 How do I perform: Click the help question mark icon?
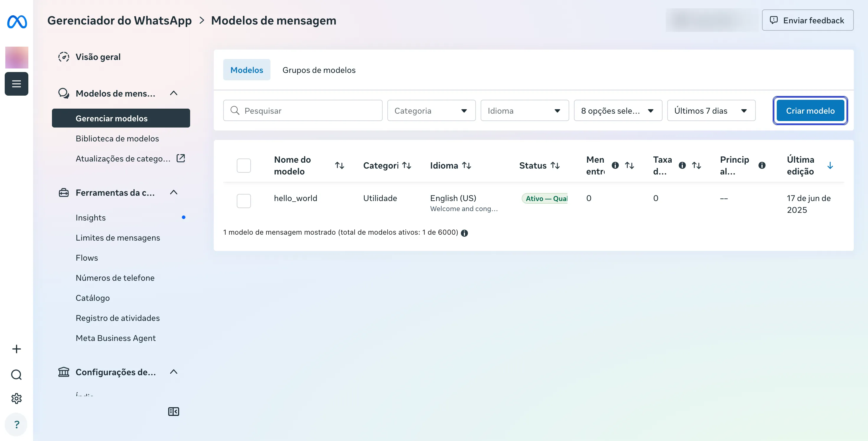click(17, 424)
